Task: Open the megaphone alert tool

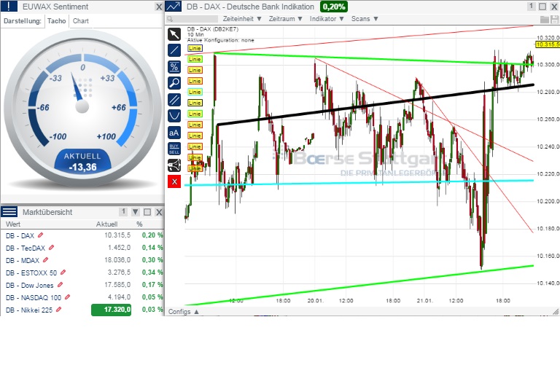Action: (174, 165)
